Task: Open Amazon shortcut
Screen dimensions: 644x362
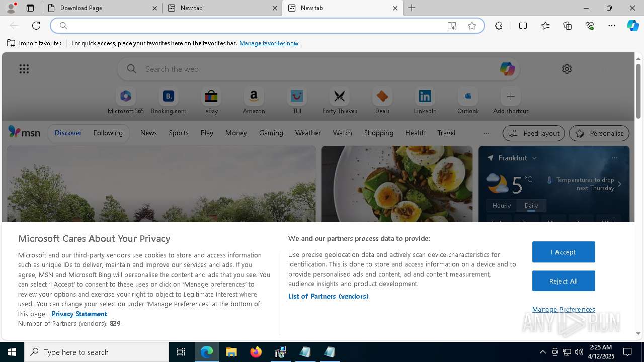Action: 254,101
